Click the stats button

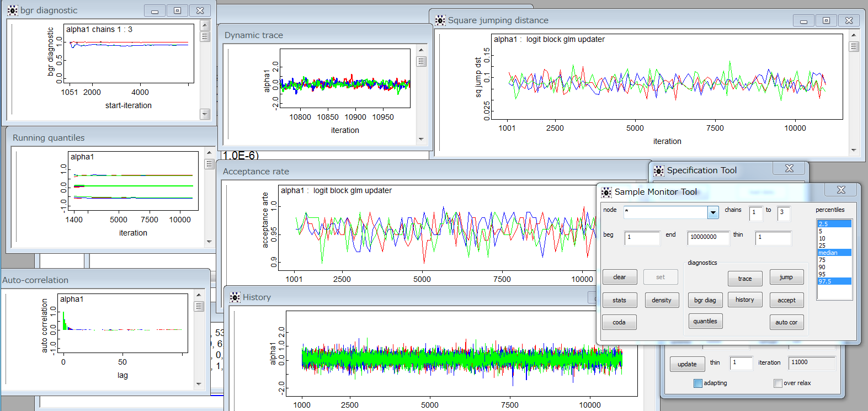coord(620,300)
